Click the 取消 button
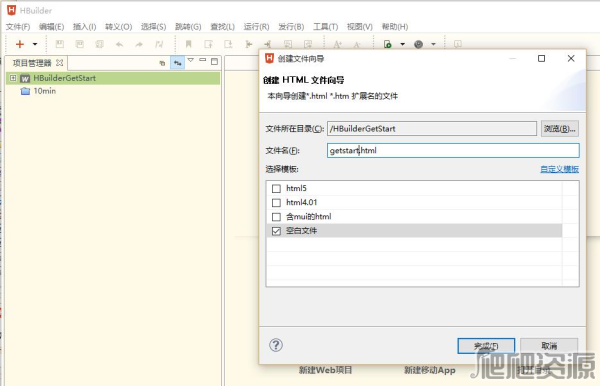Image resolution: width=600 pixels, height=386 pixels. point(549,346)
